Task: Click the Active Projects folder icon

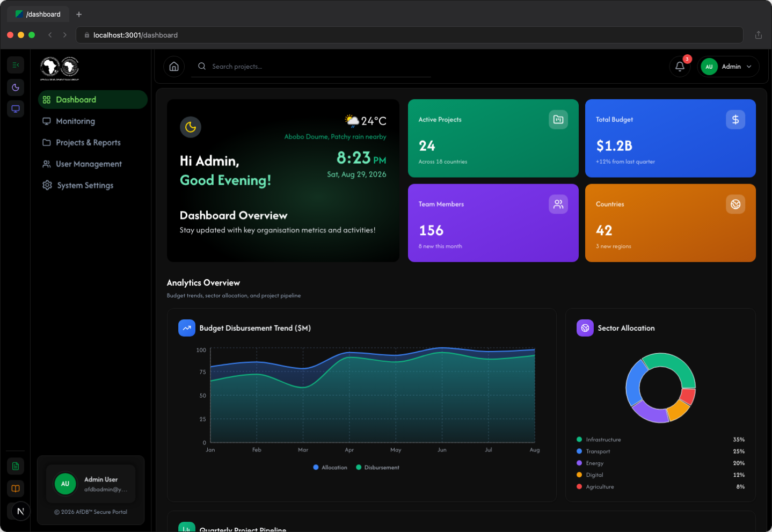Action: coord(558,119)
